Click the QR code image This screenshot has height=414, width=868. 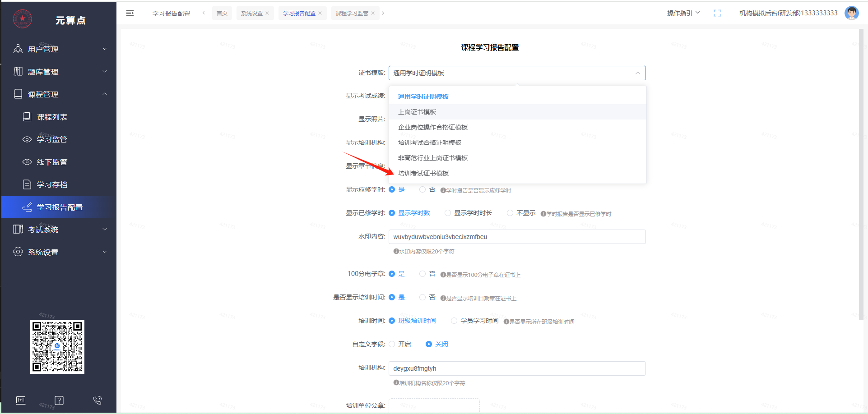coord(57,346)
